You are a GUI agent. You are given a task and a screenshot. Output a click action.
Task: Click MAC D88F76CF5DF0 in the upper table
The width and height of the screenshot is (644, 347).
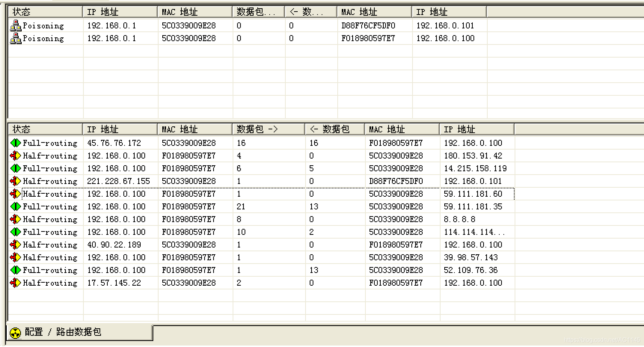coord(368,25)
